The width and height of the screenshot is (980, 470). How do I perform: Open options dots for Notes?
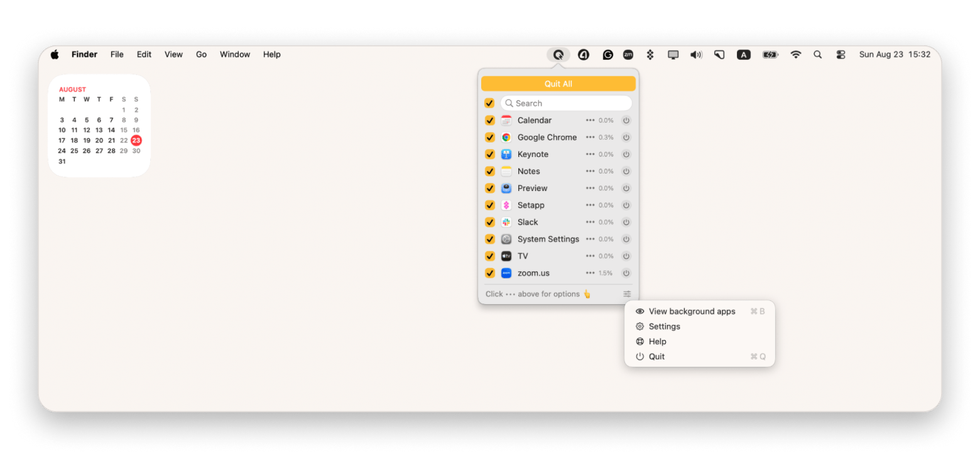tap(590, 172)
